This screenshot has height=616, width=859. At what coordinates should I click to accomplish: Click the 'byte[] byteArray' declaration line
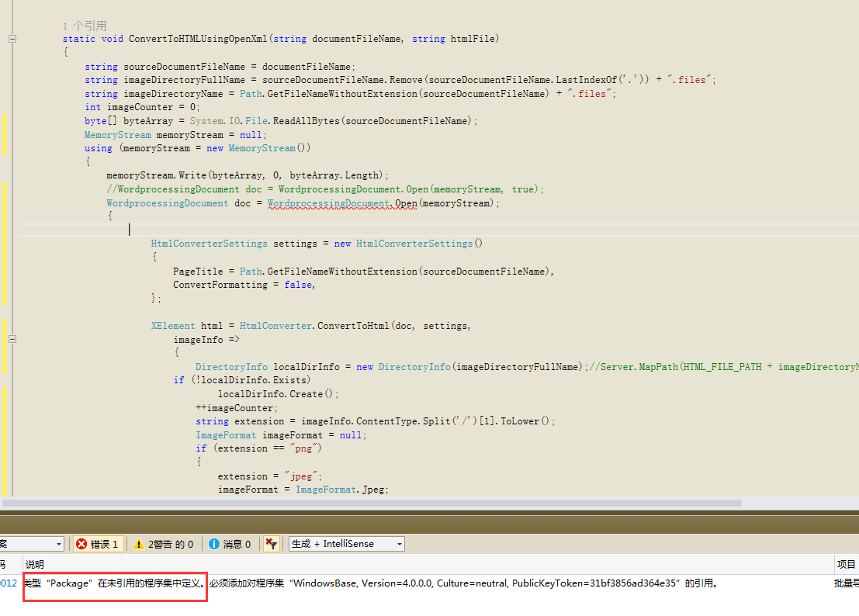click(281, 121)
